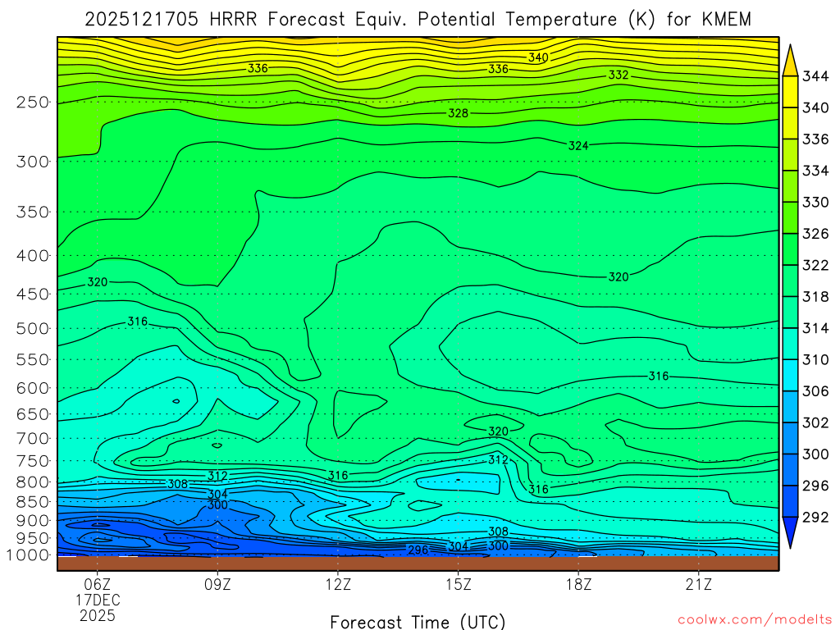This screenshot has width=840, height=630.
Task: Click the 800 pressure level axis label
Action: [x=33, y=482]
